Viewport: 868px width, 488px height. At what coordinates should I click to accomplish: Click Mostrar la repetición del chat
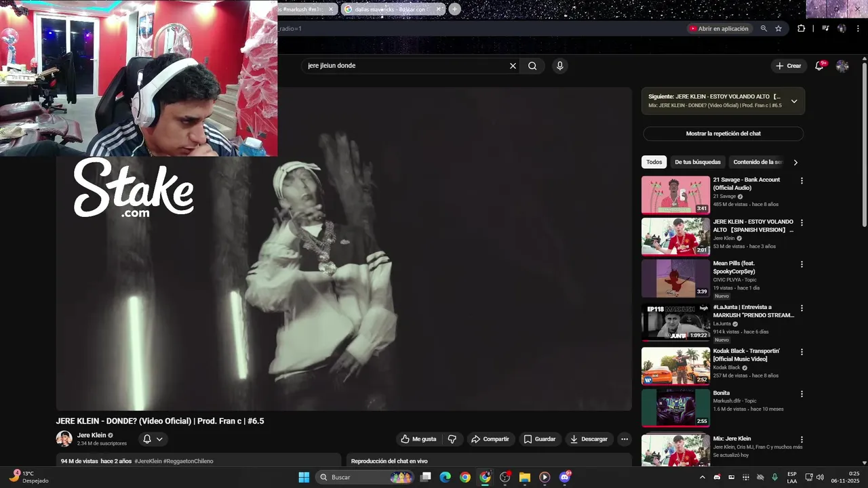click(723, 134)
